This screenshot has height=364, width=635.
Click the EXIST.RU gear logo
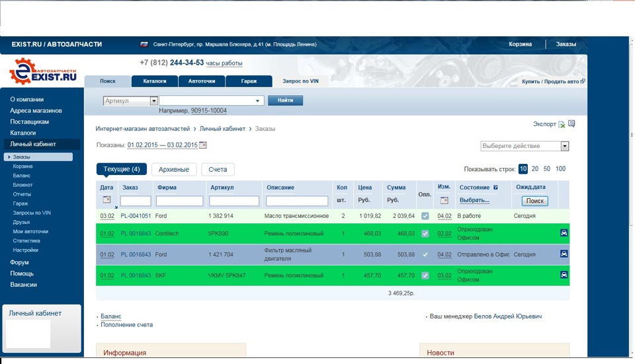pyautogui.click(x=42, y=71)
